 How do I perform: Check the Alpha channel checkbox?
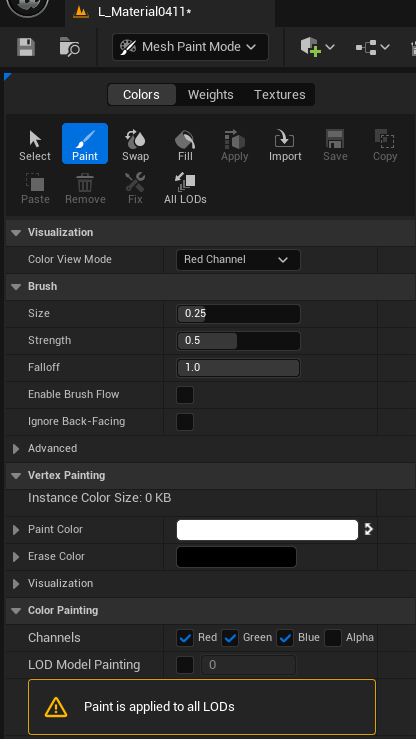tap(333, 638)
